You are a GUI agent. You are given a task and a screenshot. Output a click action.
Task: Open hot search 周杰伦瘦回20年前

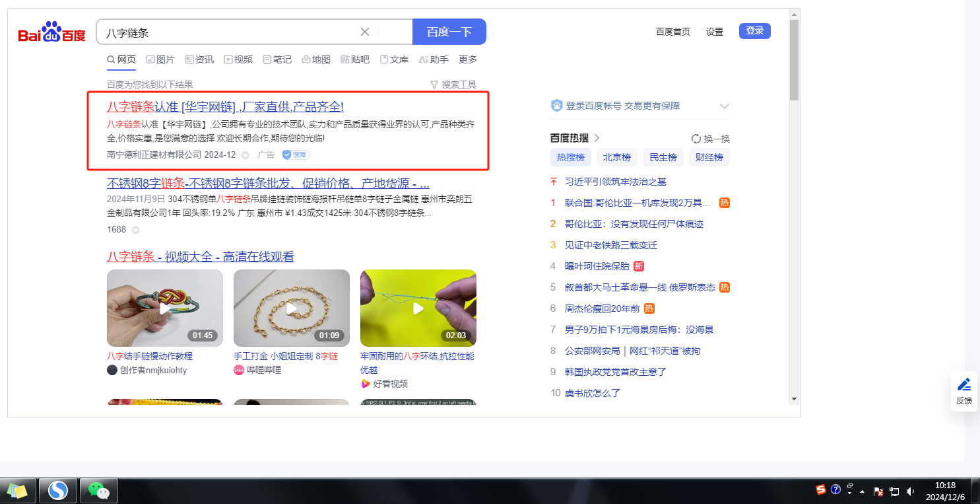click(x=603, y=308)
